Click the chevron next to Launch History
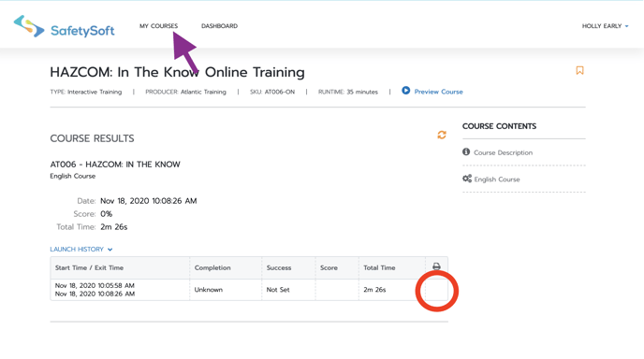Image resolution: width=644 pixels, height=359 pixels. click(x=110, y=250)
